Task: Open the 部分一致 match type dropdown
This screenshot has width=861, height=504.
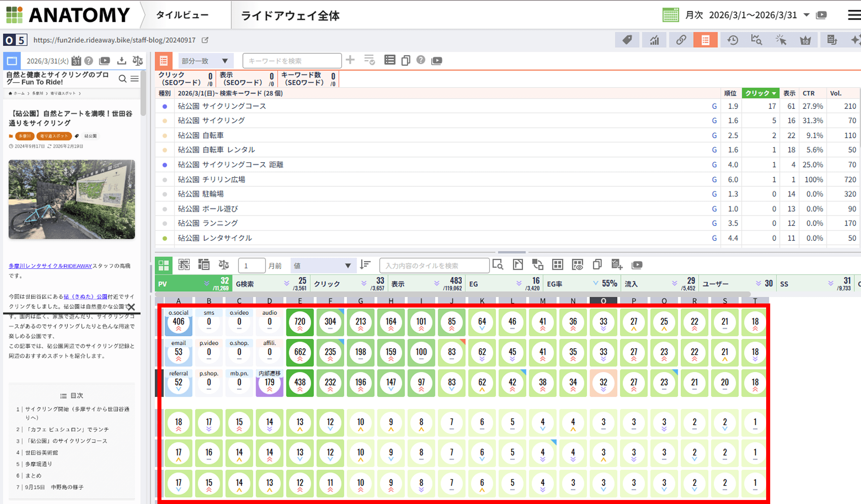Action: (x=205, y=61)
